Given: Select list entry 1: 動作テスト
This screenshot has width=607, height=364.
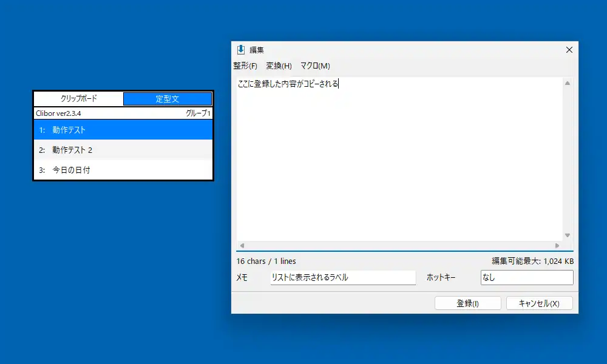Looking at the screenshot, I should pyautogui.click(x=123, y=130).
